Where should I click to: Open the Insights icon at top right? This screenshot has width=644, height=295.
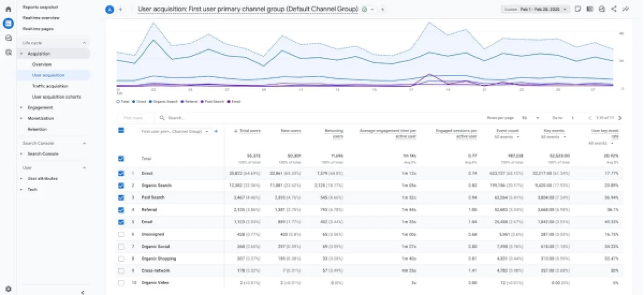click(626, 9)
